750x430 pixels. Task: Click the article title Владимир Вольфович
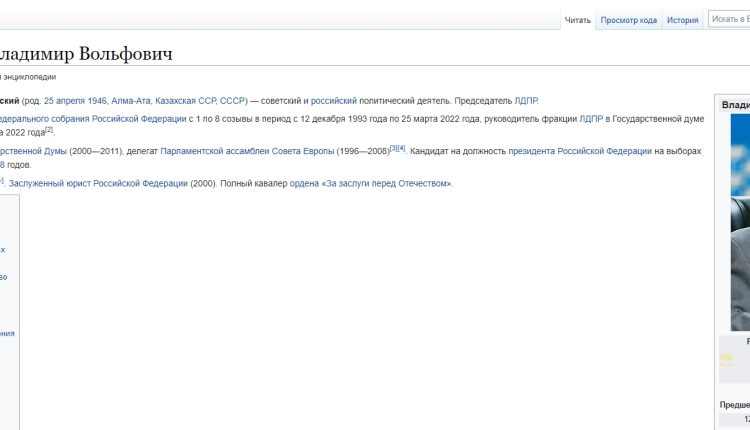[x=86, y=54]
